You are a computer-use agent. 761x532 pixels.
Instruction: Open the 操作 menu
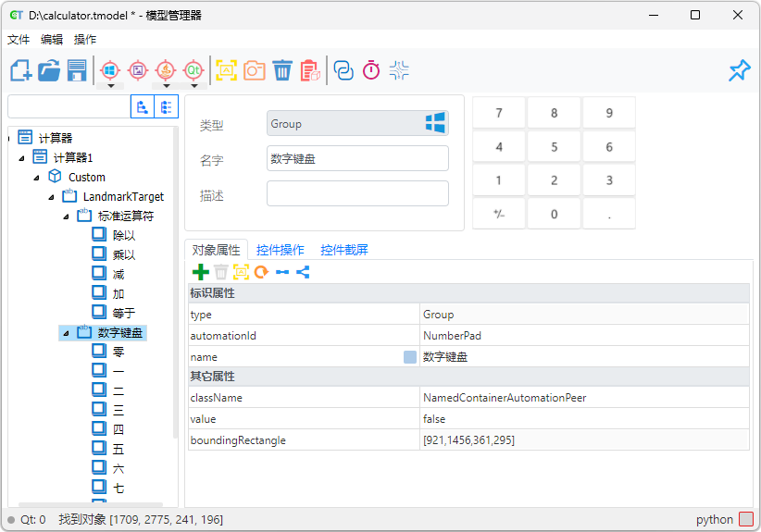[x=85, y=39]
